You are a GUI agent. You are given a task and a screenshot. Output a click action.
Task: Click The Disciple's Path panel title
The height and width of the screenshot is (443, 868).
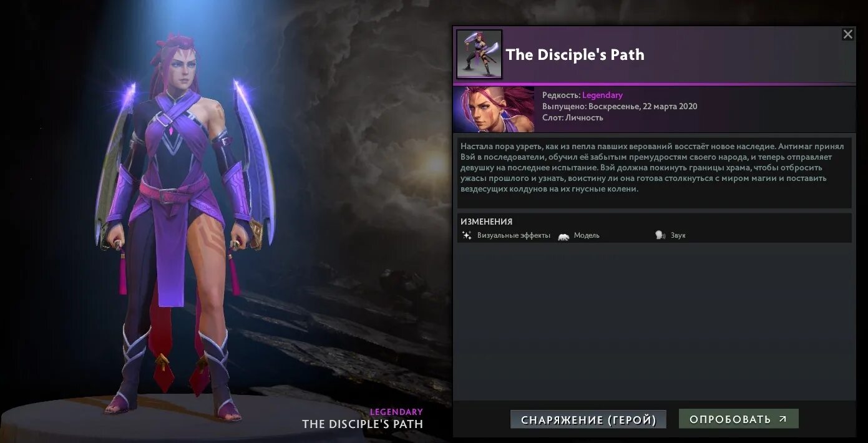575,55
